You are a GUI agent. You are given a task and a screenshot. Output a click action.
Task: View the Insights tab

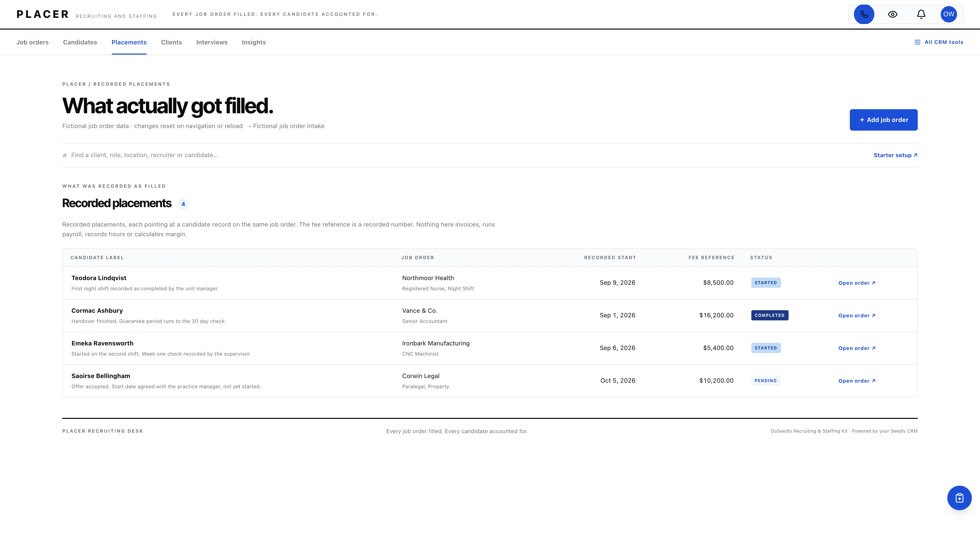(x=254, y=42)
